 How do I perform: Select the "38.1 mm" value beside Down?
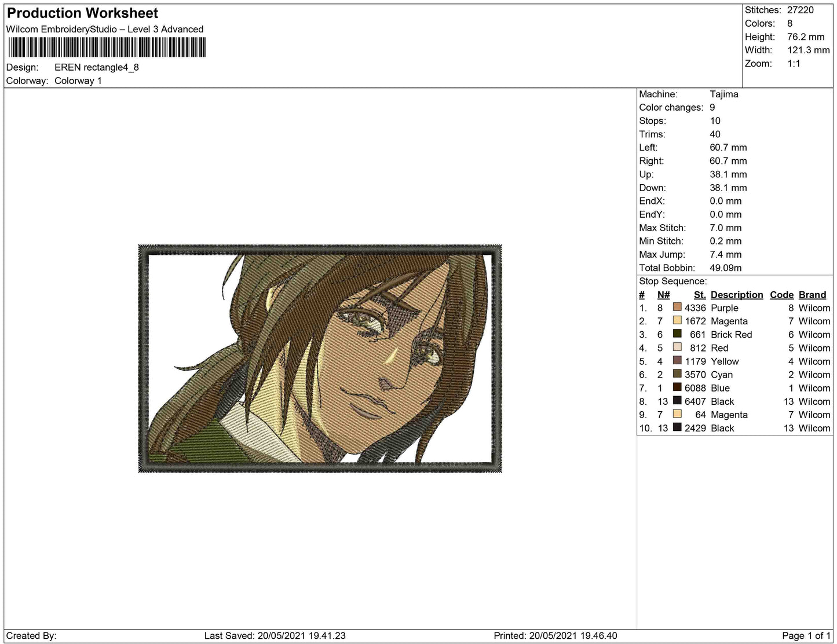pos(729,187)
